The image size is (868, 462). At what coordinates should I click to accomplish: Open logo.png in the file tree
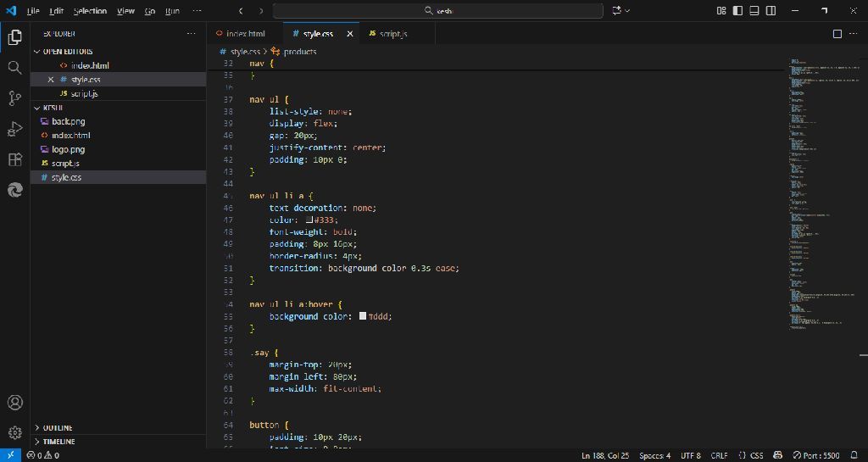68,149
